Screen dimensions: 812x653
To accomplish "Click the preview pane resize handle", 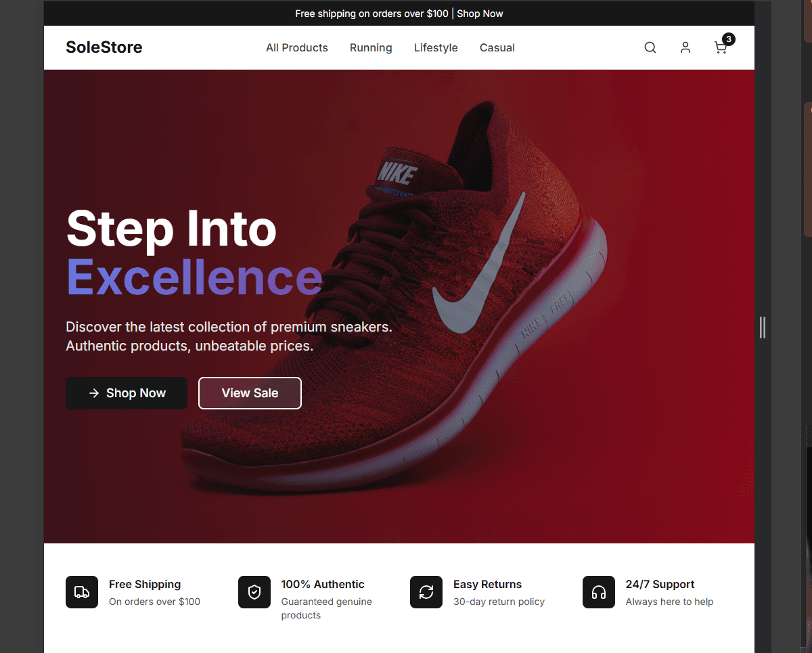I will (x=763, y=327).
